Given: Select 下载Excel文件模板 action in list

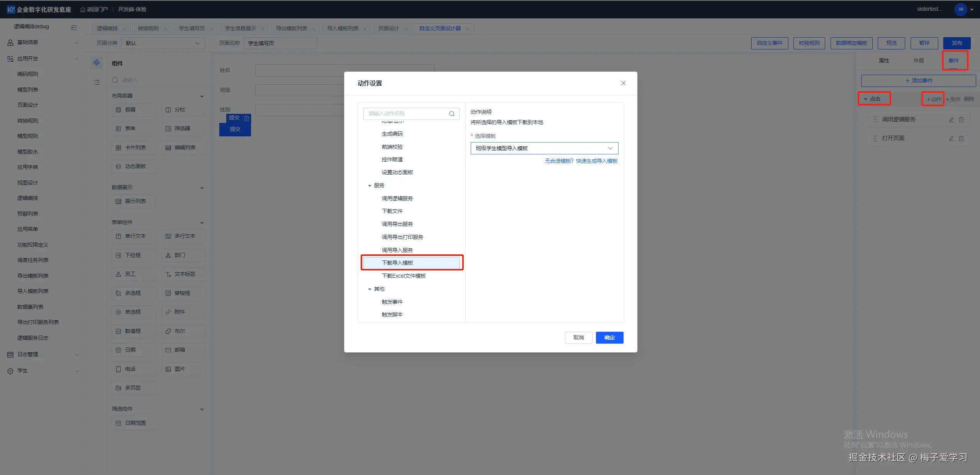Looking at the screenshot, I should [404, 276].
